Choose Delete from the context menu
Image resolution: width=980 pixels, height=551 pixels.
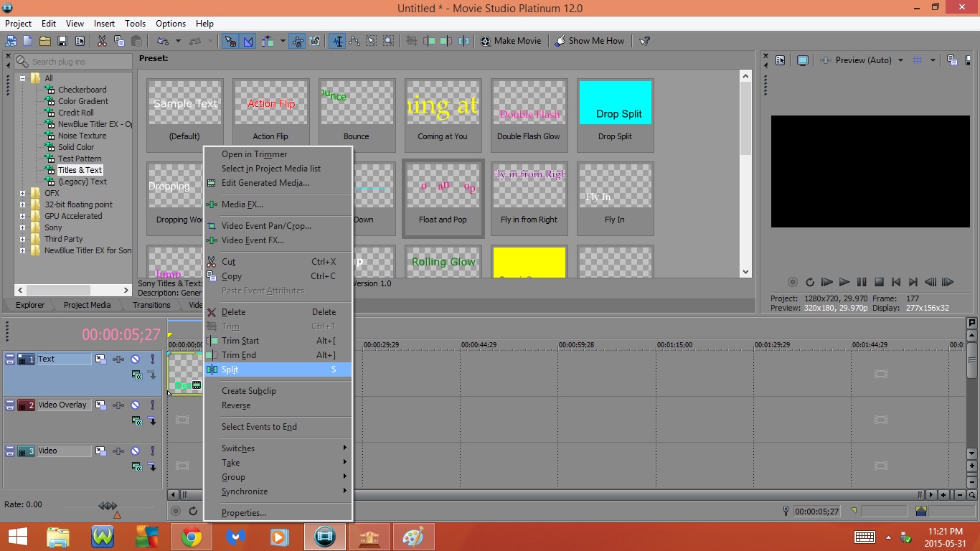(x=278, y=312)
